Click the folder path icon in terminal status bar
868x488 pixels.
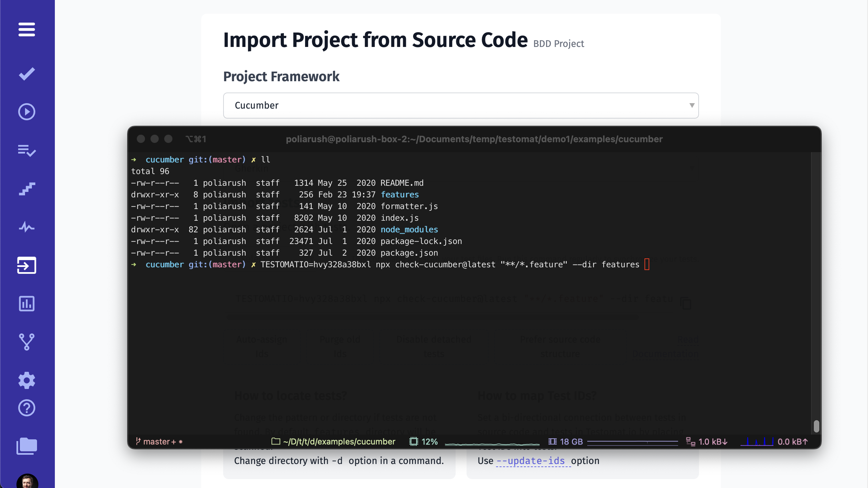[x=276, y=441]
